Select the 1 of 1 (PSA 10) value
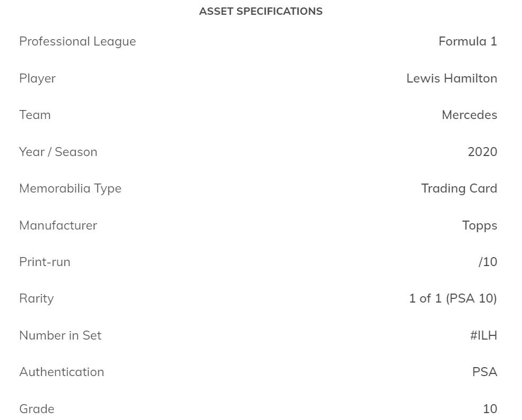 [x=453, y=298]
